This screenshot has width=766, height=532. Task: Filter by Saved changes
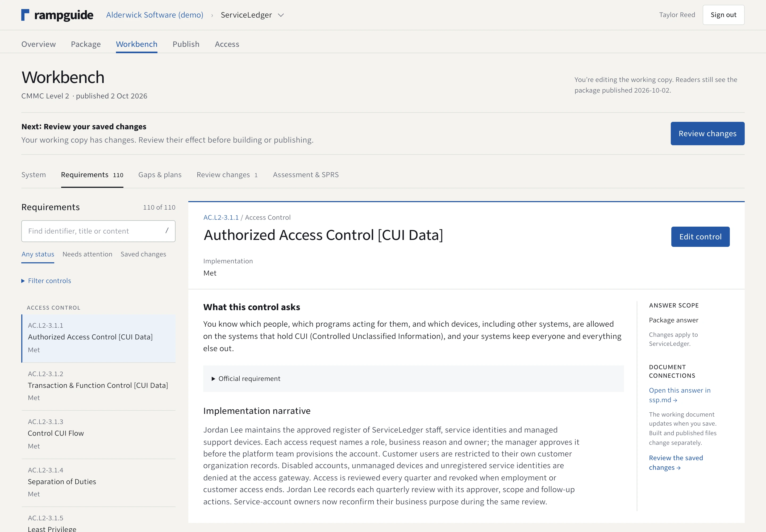pos(143,254)
